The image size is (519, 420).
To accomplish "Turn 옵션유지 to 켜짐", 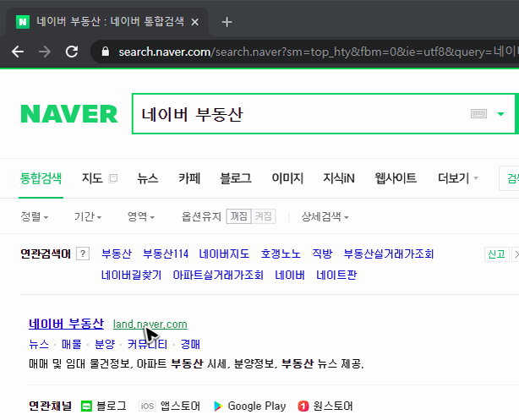I will click(x=264, y=216).
